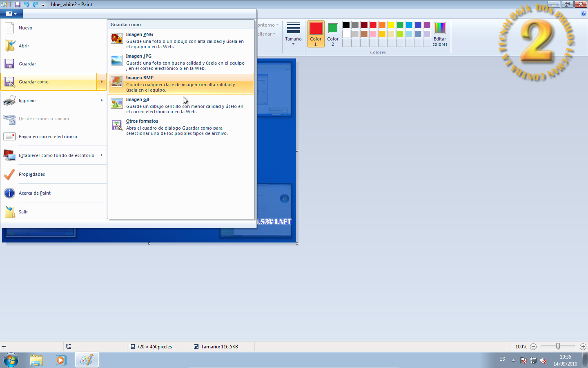
Task: Click the Paint icon on the taskbar
Action: tap(87, 360)
